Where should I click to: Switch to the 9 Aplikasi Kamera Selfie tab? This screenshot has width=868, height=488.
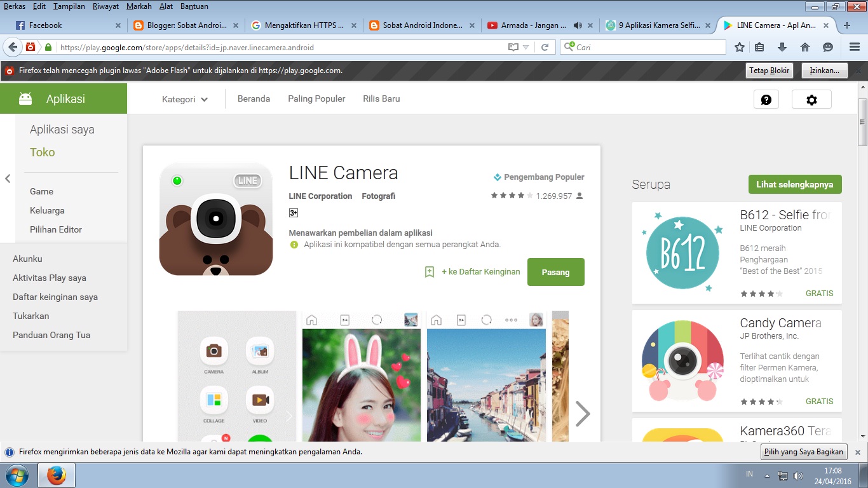[658, 25]
